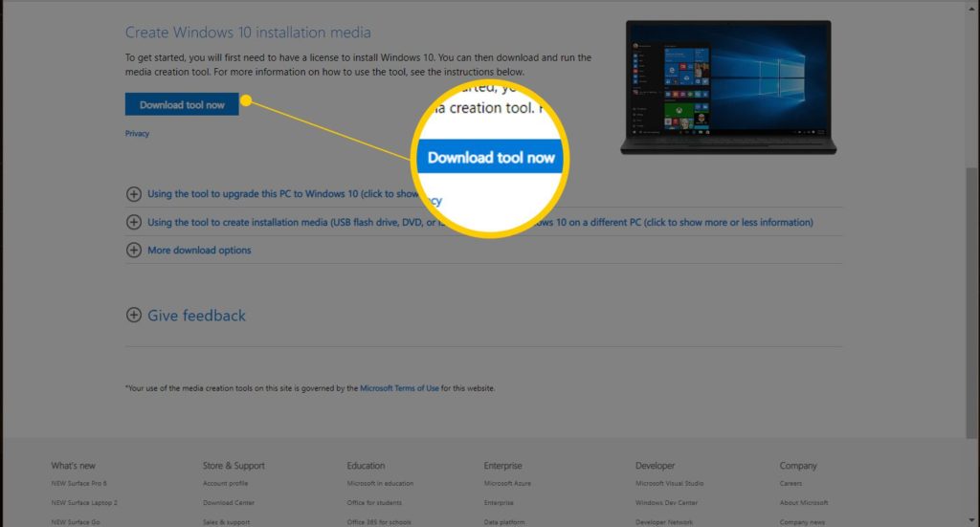Screen dimensions: 980x527
Task: Expand the Give feedback section
Action: 187,316
